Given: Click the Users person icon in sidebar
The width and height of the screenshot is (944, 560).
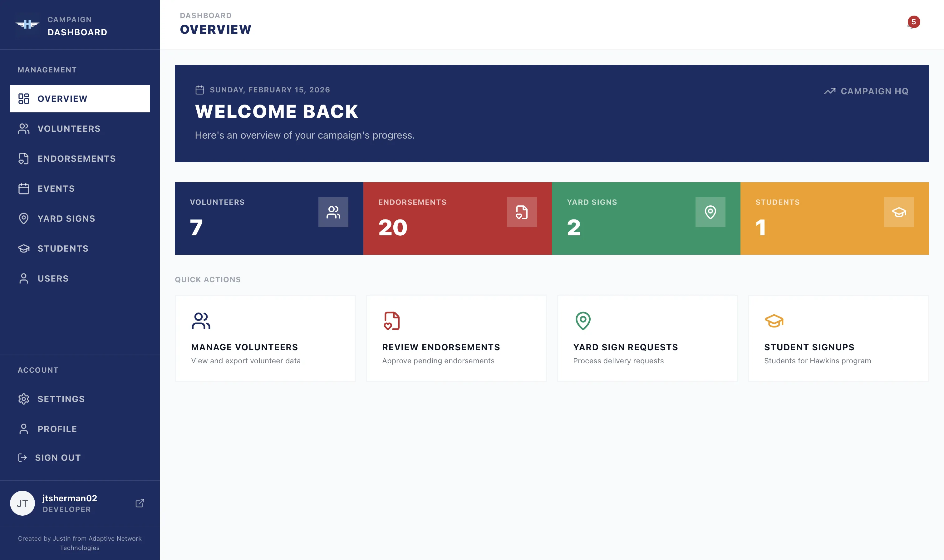Looking at the screenshot, I should [24, 278].
